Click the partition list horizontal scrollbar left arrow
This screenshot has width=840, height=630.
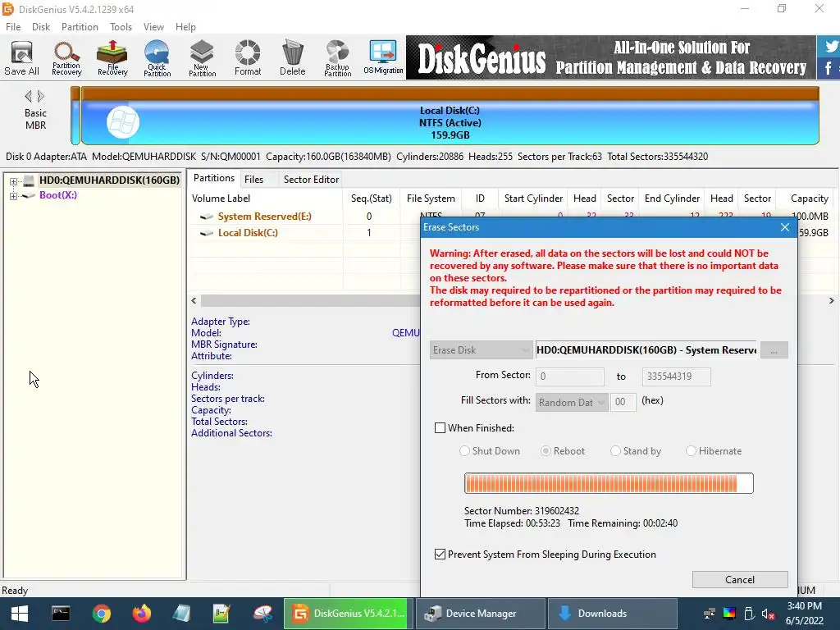(194, 300)
